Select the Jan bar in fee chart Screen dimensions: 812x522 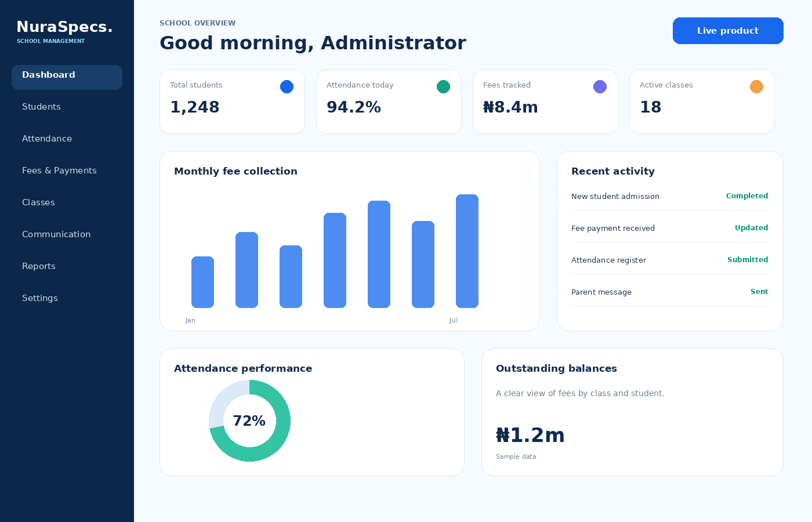(202, 282)
